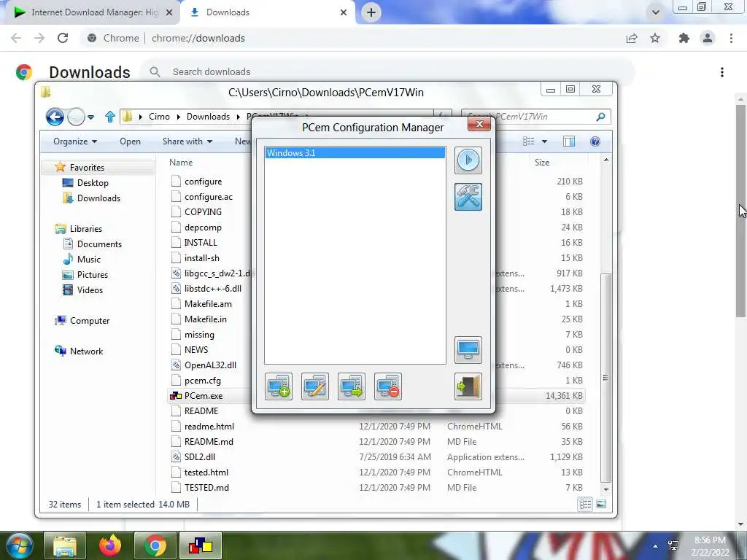The height and width of the screenshot is (560, 747).
Task: Open Documents library
Action: tap(99, 244)
